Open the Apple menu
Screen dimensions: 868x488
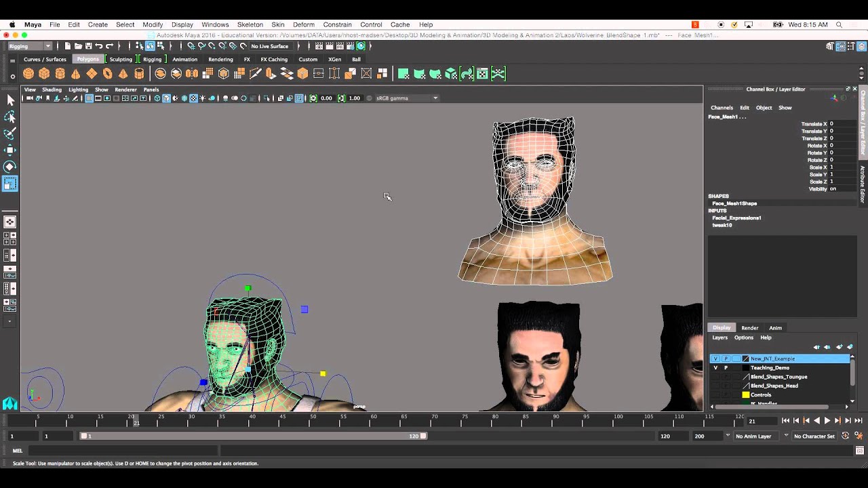(x=12, y=24)
